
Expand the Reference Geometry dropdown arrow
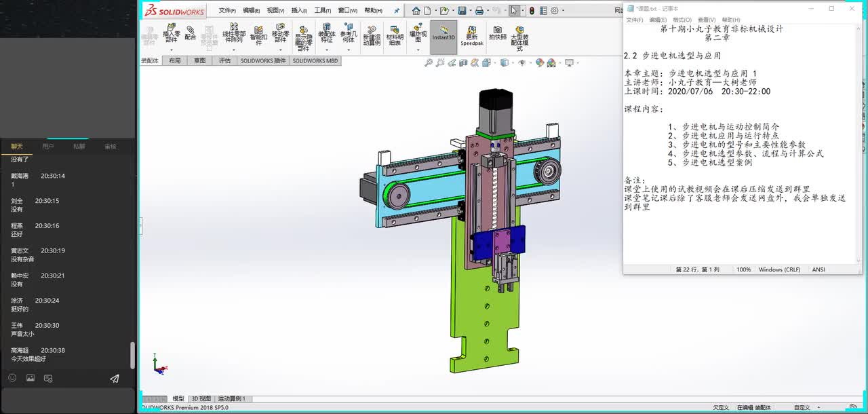[348, 50]
